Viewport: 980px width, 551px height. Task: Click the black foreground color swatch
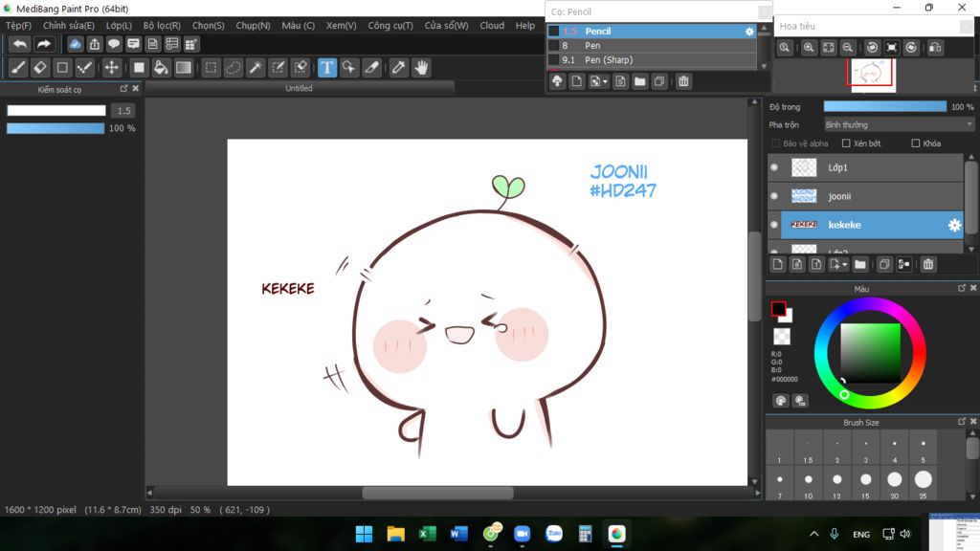pos(779,309)
